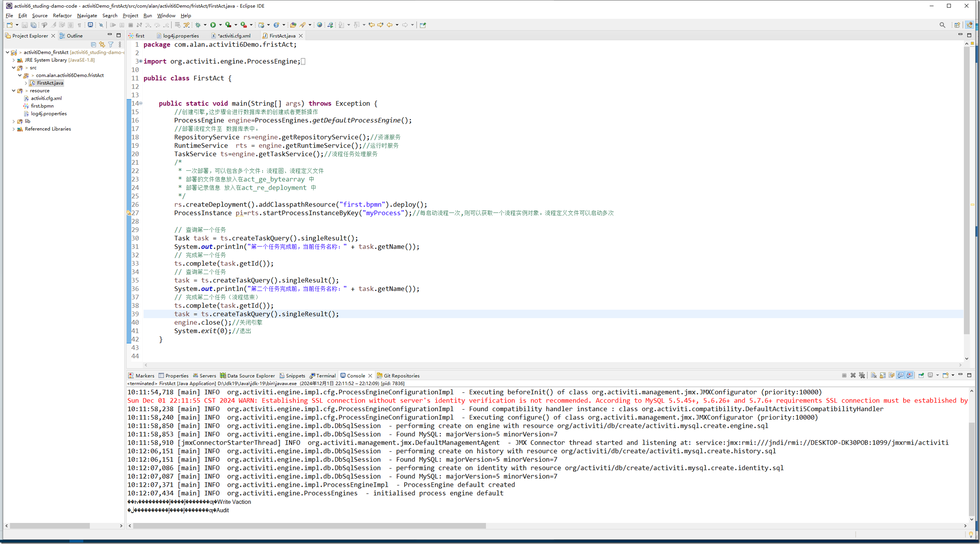Click Remove Launch X icon in Console
The width and height of the screenshot is (980, 544).
tap(853, 375)
